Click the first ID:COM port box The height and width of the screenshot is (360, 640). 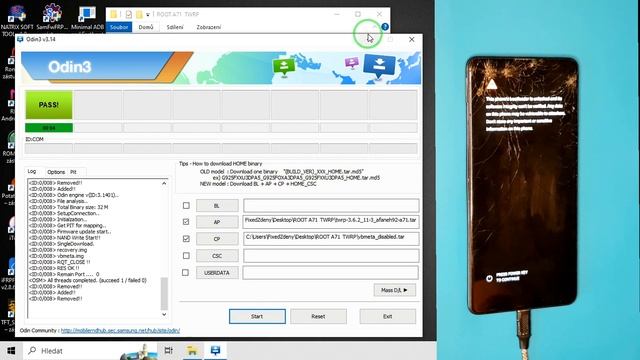coord(49,148)
